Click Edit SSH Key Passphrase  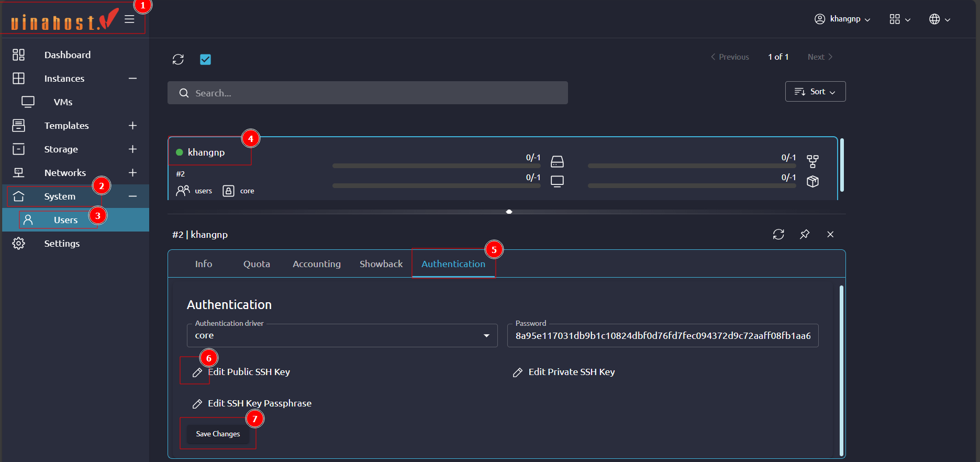[259, 403]
